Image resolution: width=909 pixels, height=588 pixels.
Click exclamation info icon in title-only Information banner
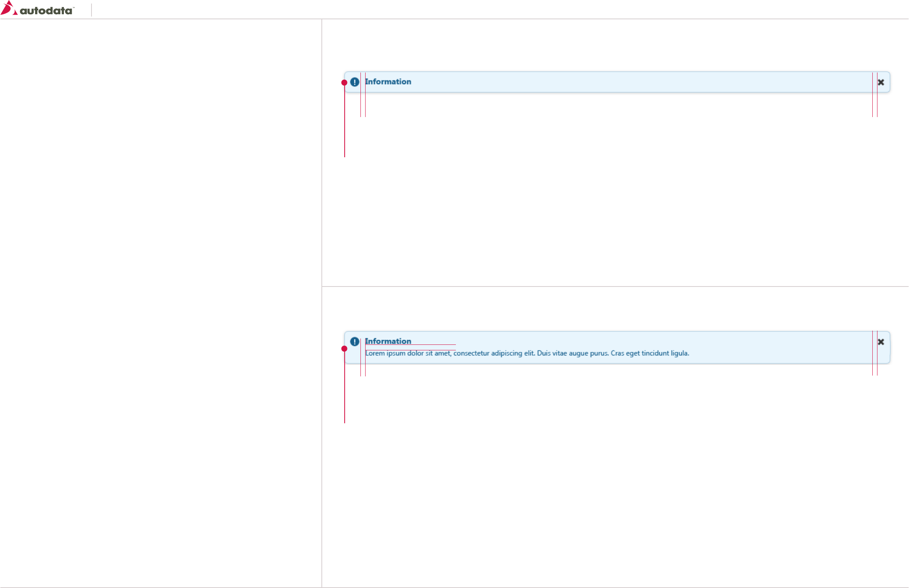(355, 82)
